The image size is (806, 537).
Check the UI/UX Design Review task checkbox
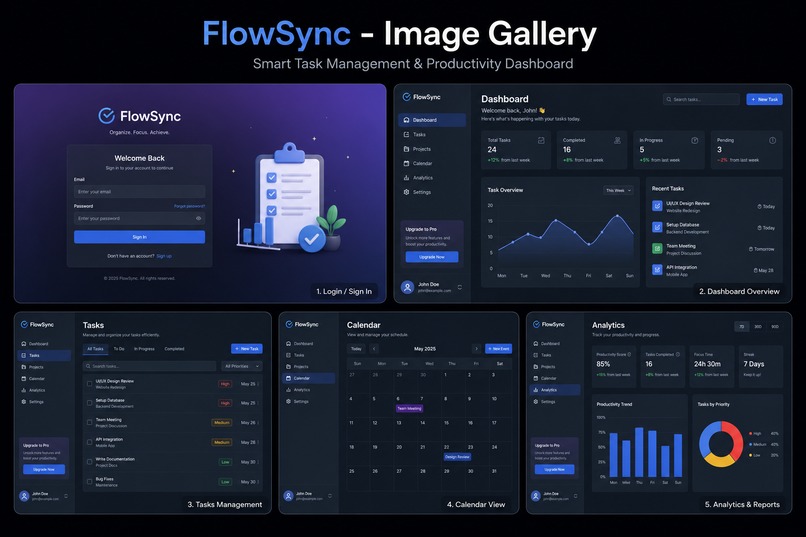[89, 384]
